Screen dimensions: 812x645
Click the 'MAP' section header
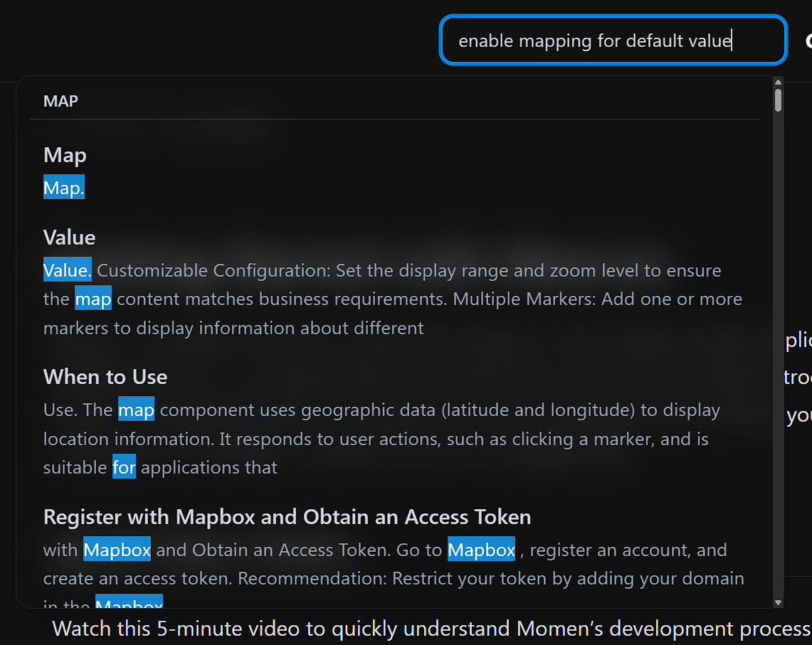[60, 101]
